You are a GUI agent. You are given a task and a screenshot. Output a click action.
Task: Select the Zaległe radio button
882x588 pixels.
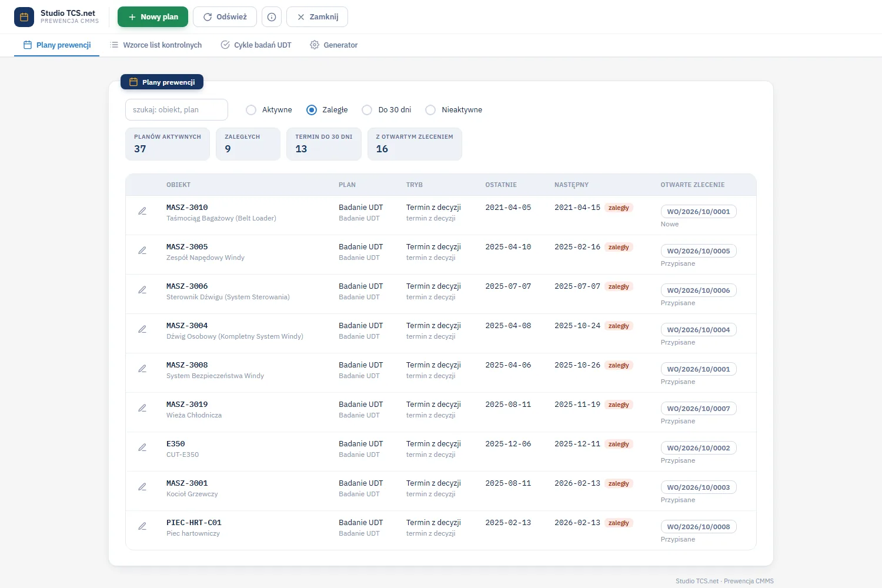pos(312,110)
